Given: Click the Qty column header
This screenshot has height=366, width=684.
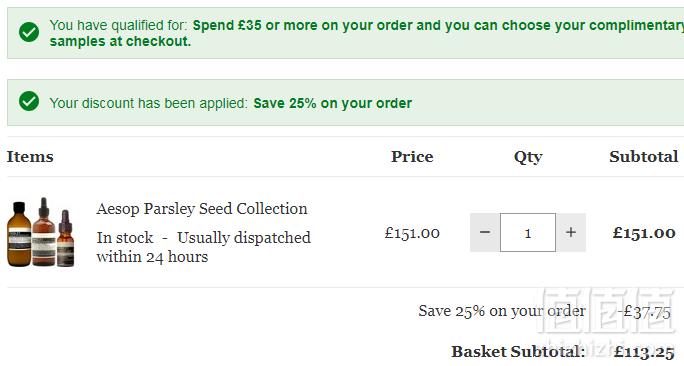Looking at the screenshot, I should [528, 157].
